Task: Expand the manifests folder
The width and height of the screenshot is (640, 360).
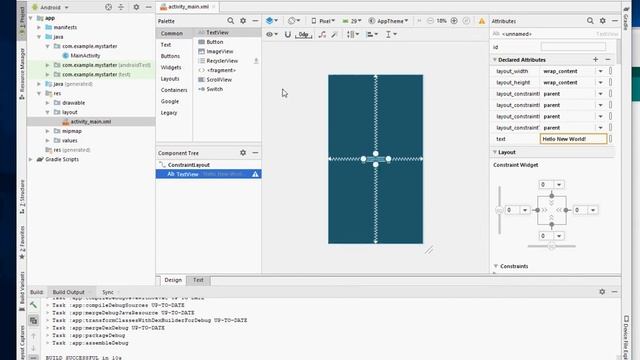Action: coord(39,27)
